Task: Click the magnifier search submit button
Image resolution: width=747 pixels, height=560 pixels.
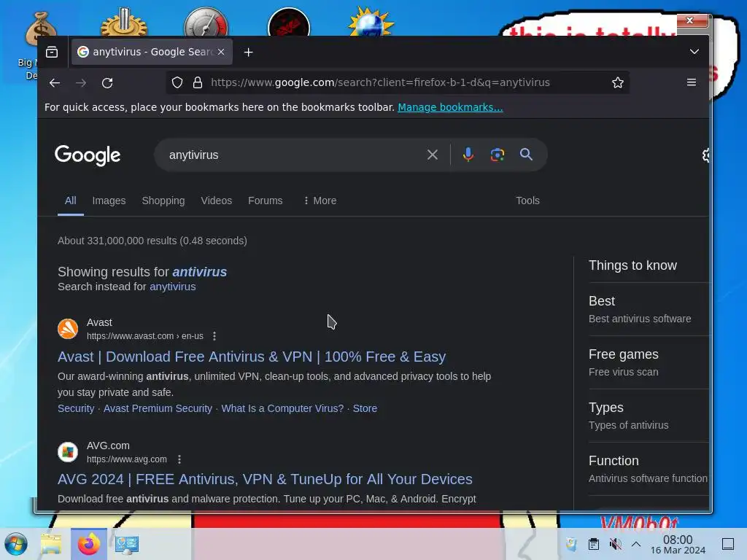Action: [526, 155]
